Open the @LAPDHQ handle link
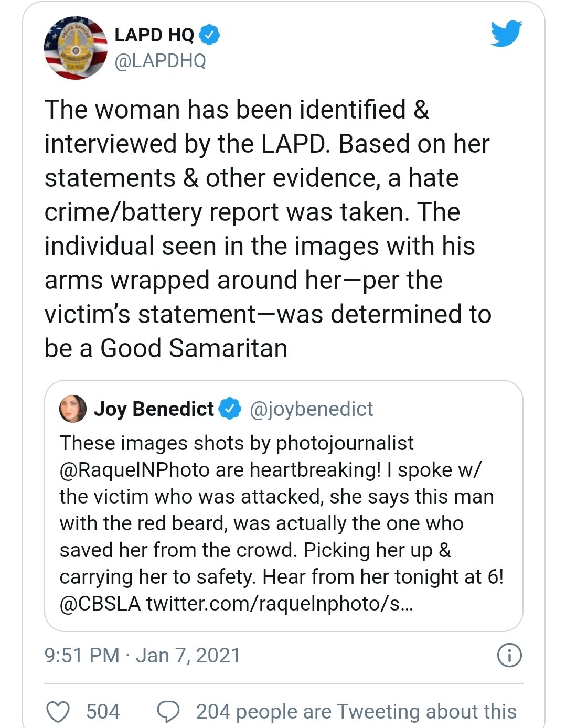This screenshot has height=728, width=566. pyautogui.click(x=161, y=61)
